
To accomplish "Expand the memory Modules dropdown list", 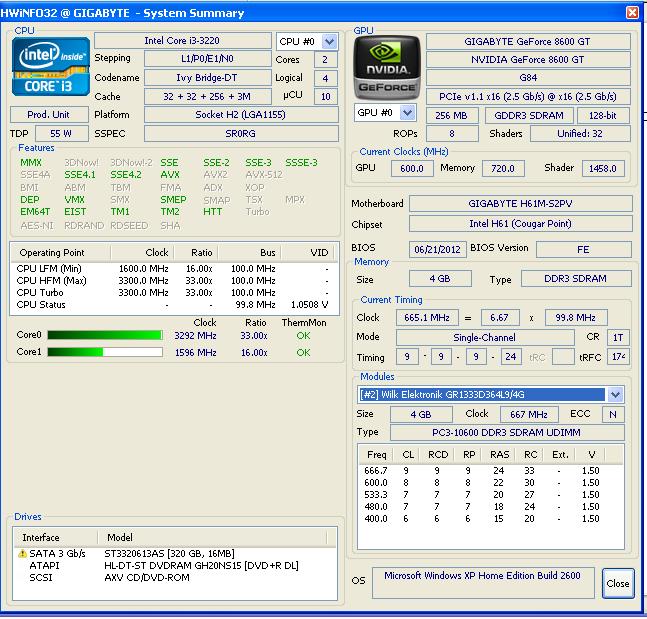I will 615,395.
